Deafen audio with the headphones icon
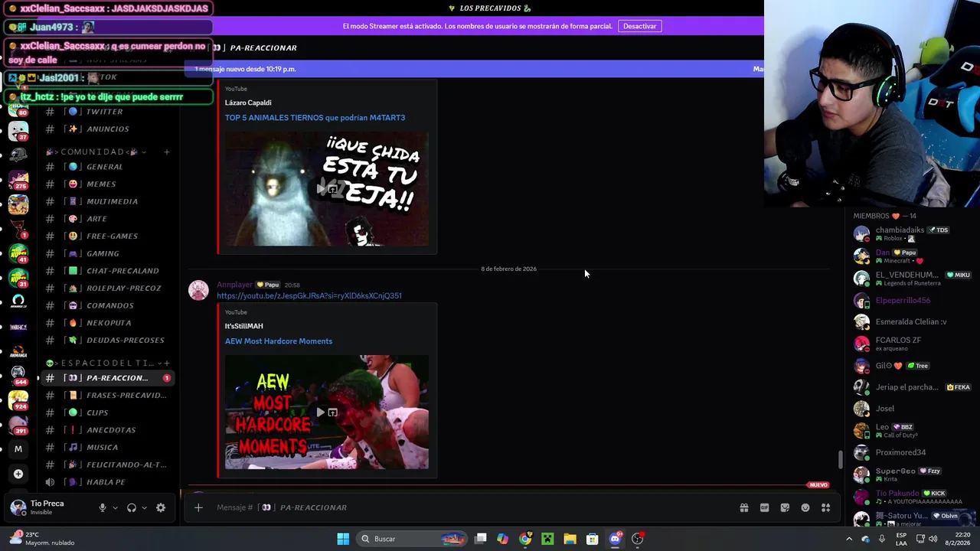Image resolution: width=980 pixels, height=551 pixels. [x=132, y=507]
